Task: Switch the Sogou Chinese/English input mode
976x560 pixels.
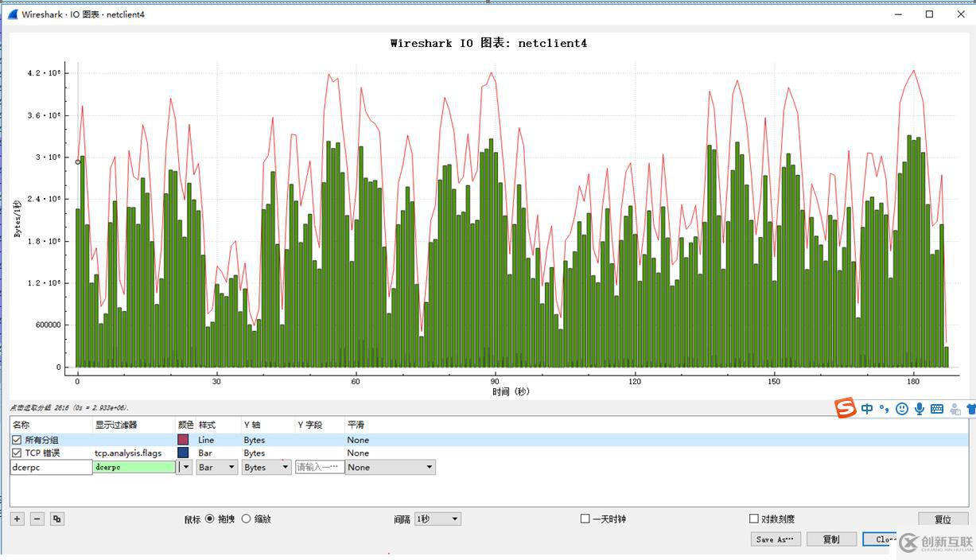Action: [x=867, y=409]
